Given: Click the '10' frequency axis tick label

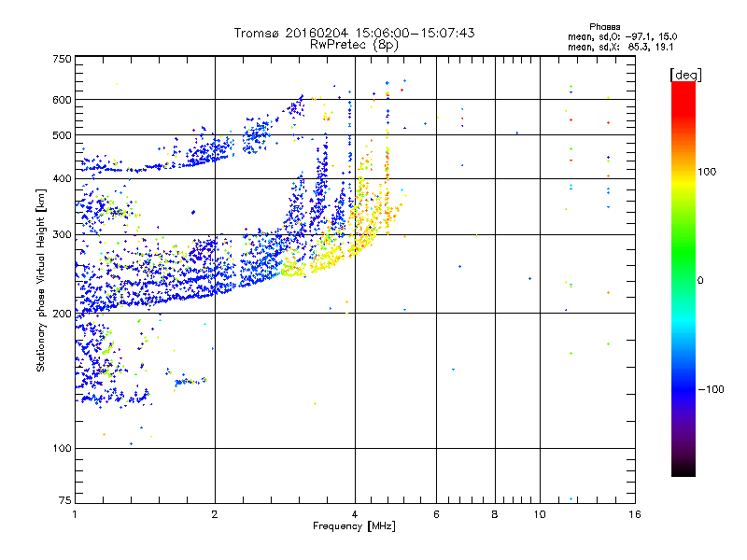Looking at the screenshot, I should click(540, 514).
